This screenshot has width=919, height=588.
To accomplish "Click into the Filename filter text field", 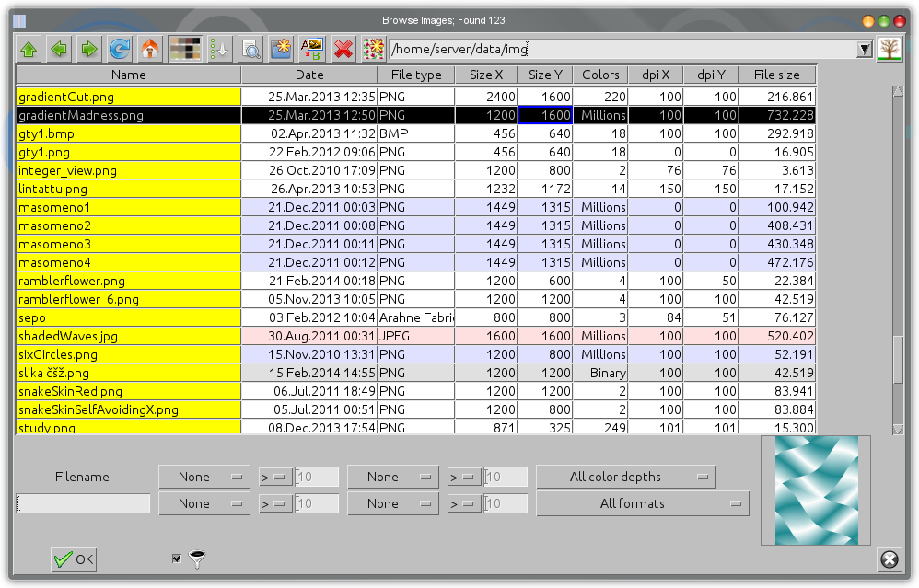I will (83, 503).
